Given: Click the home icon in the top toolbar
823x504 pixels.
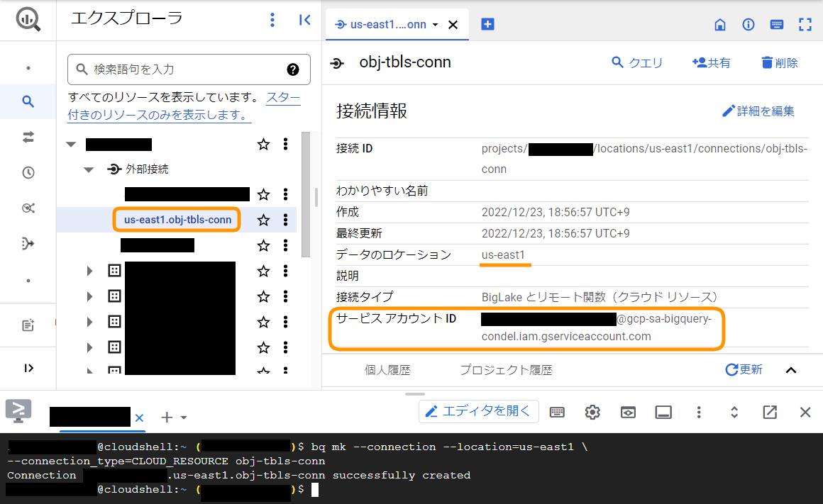Looking at the screenshot, I should [720, 24].
